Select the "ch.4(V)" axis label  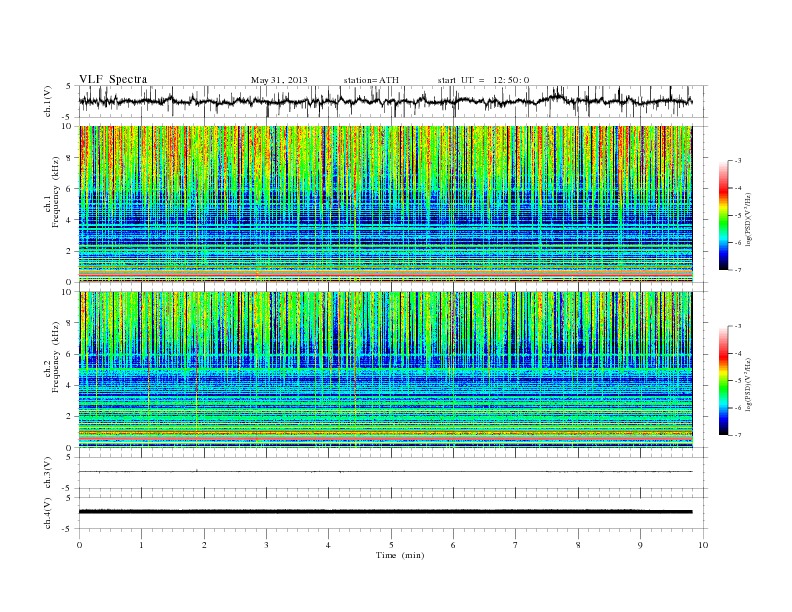coord(48,513)
